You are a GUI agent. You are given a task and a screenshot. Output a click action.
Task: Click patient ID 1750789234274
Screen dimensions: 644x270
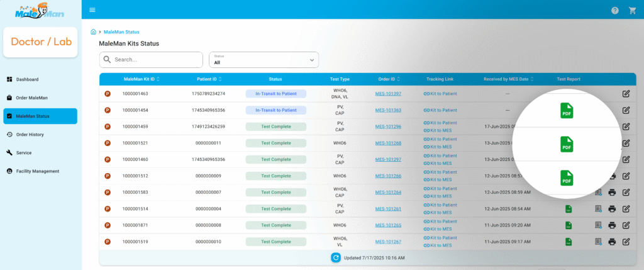coord(208,94)
